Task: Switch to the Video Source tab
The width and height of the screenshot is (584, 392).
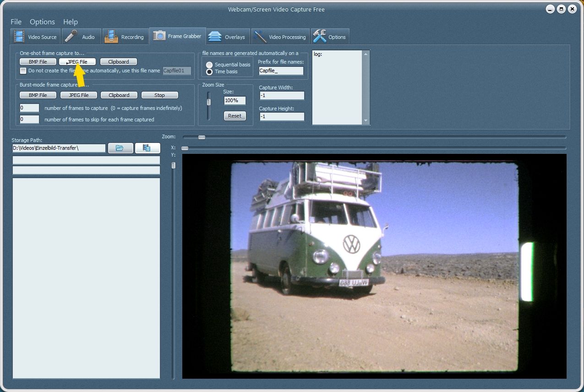Action: (35, 37)
